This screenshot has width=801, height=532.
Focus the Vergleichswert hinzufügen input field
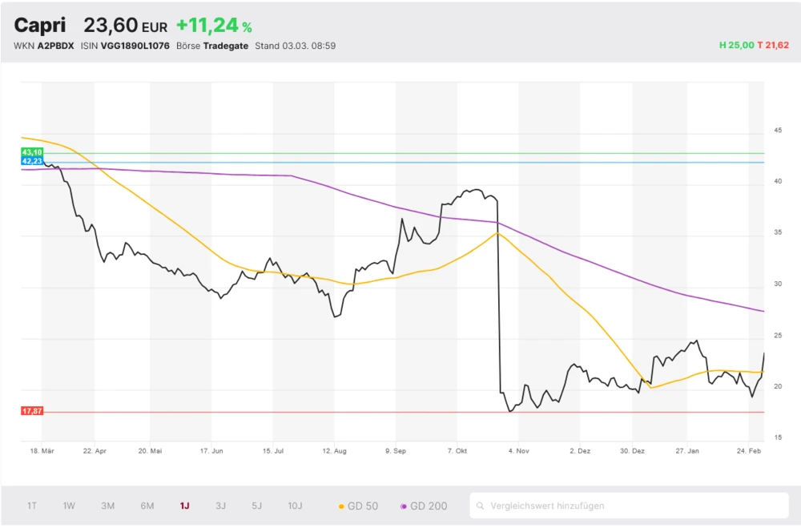point(633,506)
